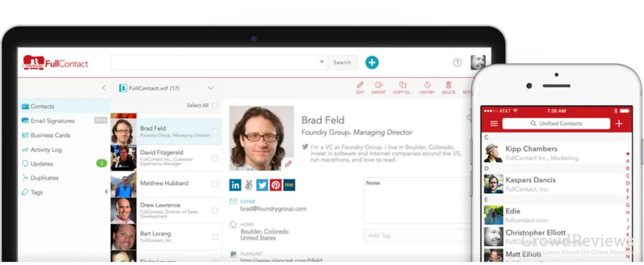Click the home address house icon
The width and height of the screenshot is (644, 265).
[x=233, y=225]
